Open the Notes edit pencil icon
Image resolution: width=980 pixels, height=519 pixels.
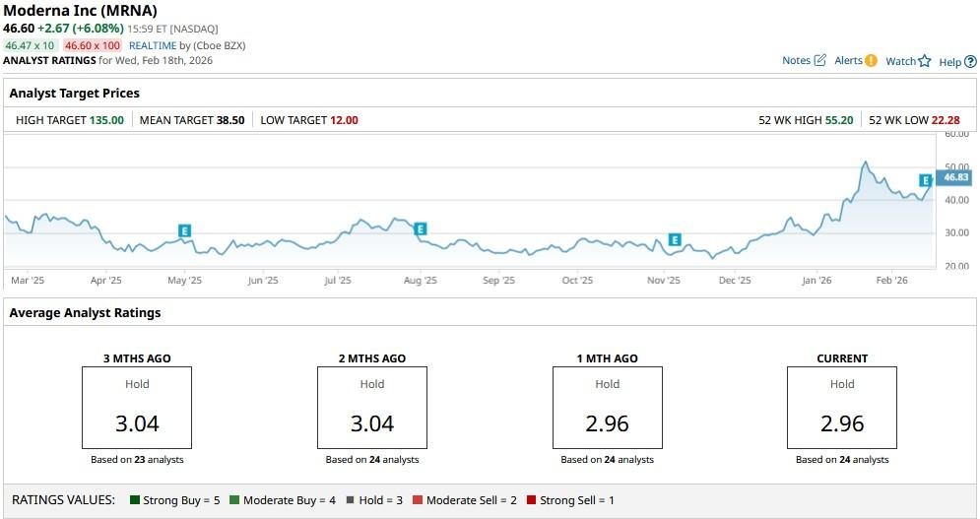pos(820,60)
